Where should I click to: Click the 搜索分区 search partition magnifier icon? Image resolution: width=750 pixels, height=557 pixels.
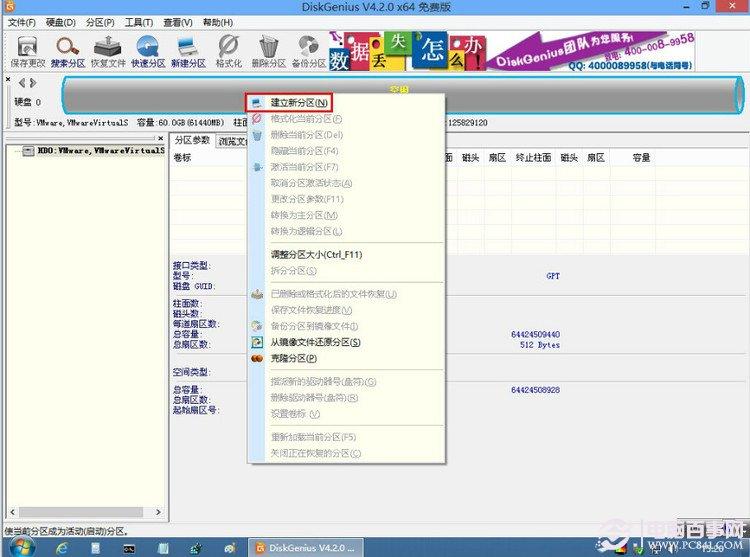(x=67, y=52)
